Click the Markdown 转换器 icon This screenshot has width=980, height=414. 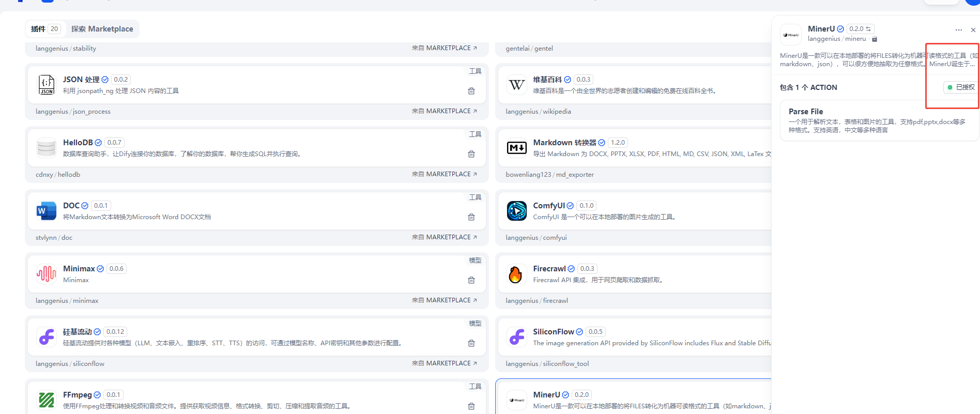pos(517,148)
